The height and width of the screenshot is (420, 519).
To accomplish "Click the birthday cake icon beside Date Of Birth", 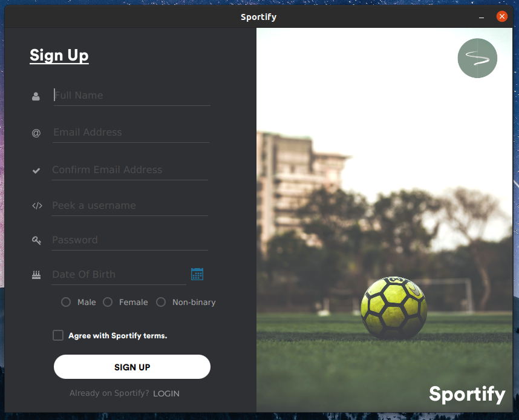I will (36, 275).
